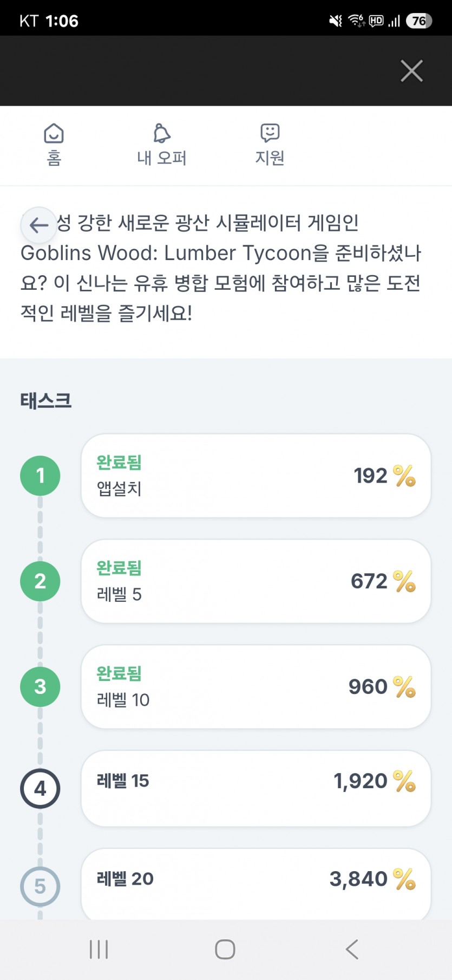
Task: Click the coin icon next to 3,840
Action: [404, 879]
